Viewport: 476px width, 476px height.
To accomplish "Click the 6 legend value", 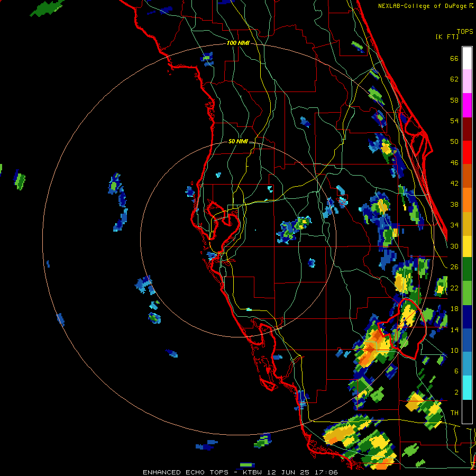I will pyautogui.click(x=456, y=371).
